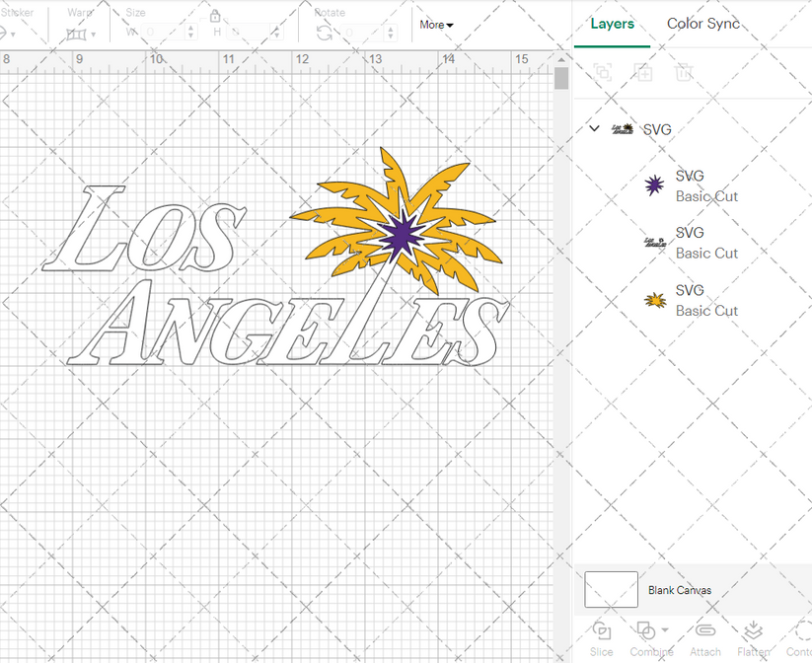Screen dimensions: 812x663
Task: Switch to the Layers tab
Action: click(x=612, y=24)
